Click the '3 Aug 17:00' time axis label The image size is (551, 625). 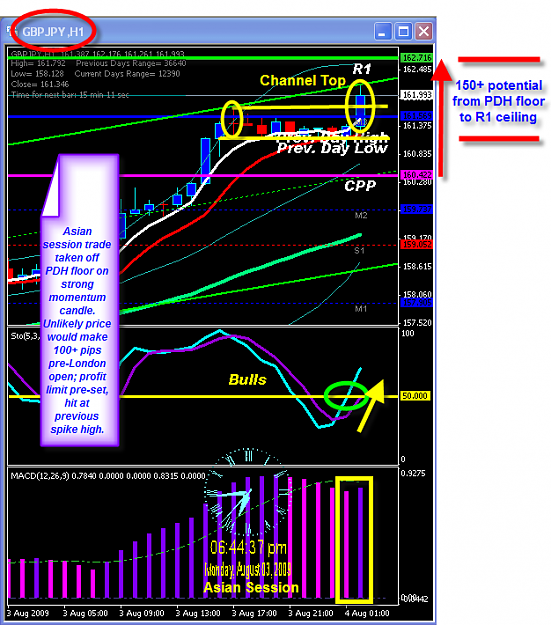coord(254,613)
